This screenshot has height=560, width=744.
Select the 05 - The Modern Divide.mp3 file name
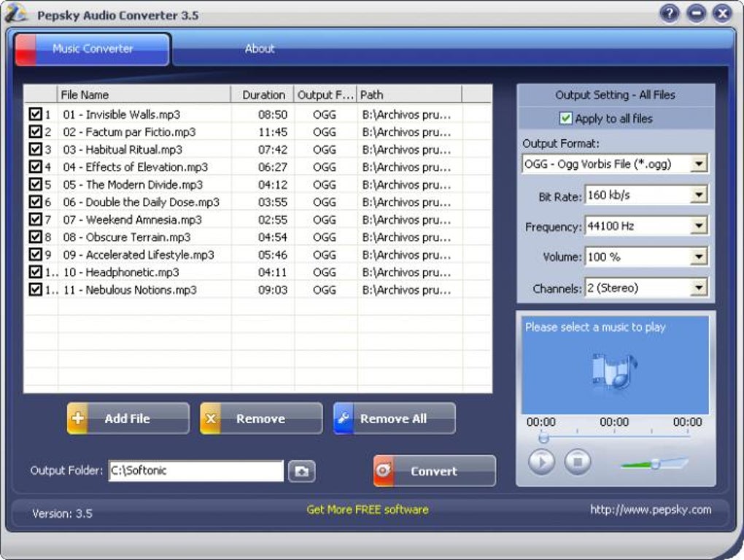133,184
